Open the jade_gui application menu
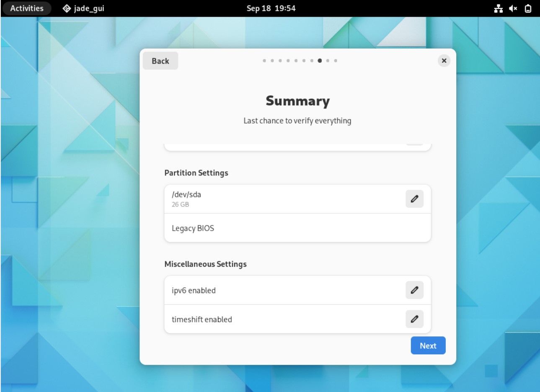 point(83,8)
